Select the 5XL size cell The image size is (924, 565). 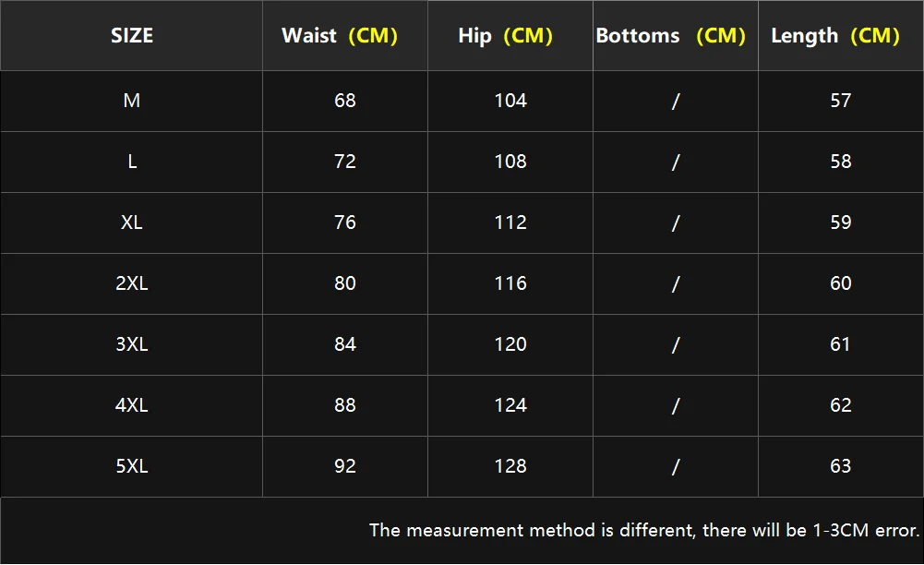[132, 466]
